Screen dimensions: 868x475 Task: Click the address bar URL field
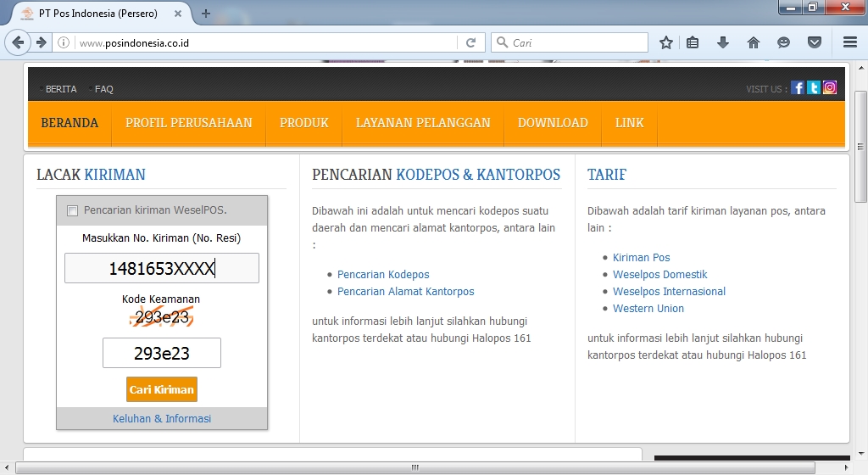click(x=265, y=42)
